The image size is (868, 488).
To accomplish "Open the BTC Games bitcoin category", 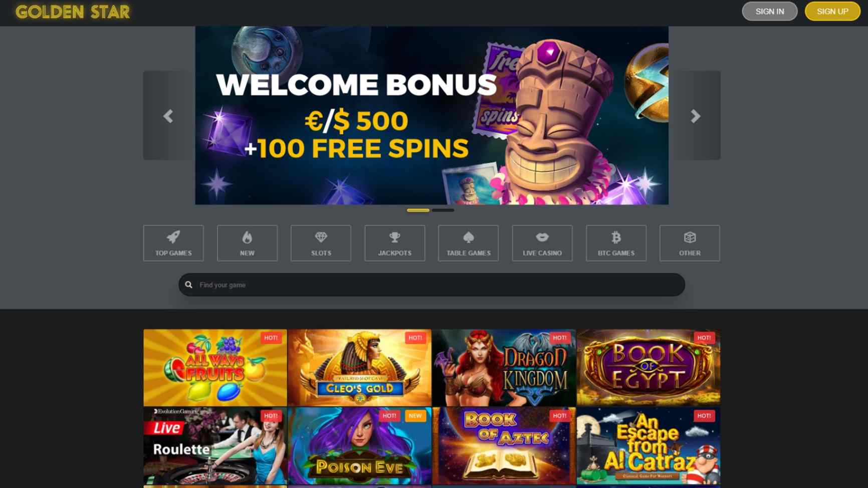I will (x=616, y=243).
